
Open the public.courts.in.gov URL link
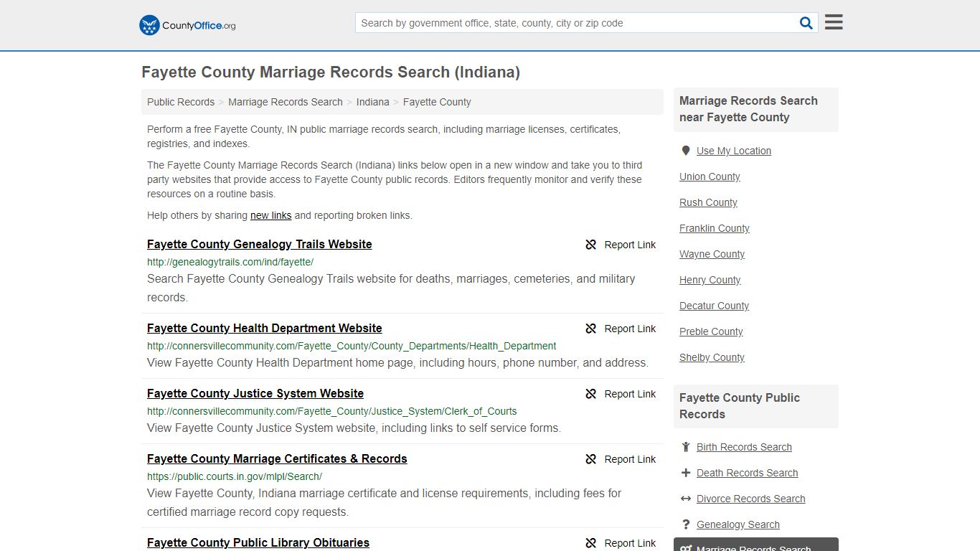coord(235,476)
